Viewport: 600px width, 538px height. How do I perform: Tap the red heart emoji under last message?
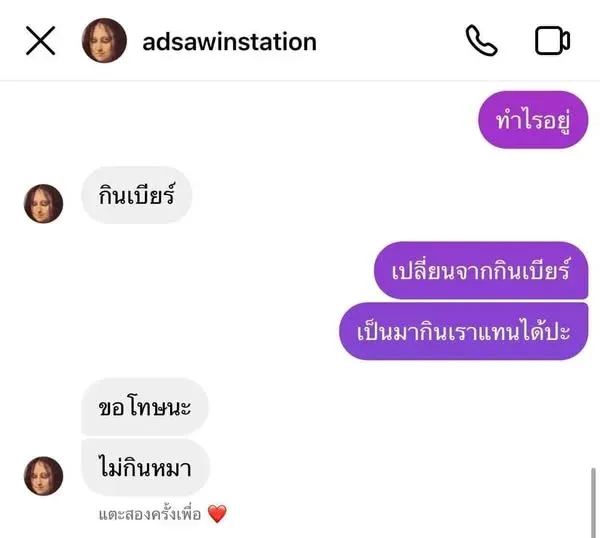(217, 514)
